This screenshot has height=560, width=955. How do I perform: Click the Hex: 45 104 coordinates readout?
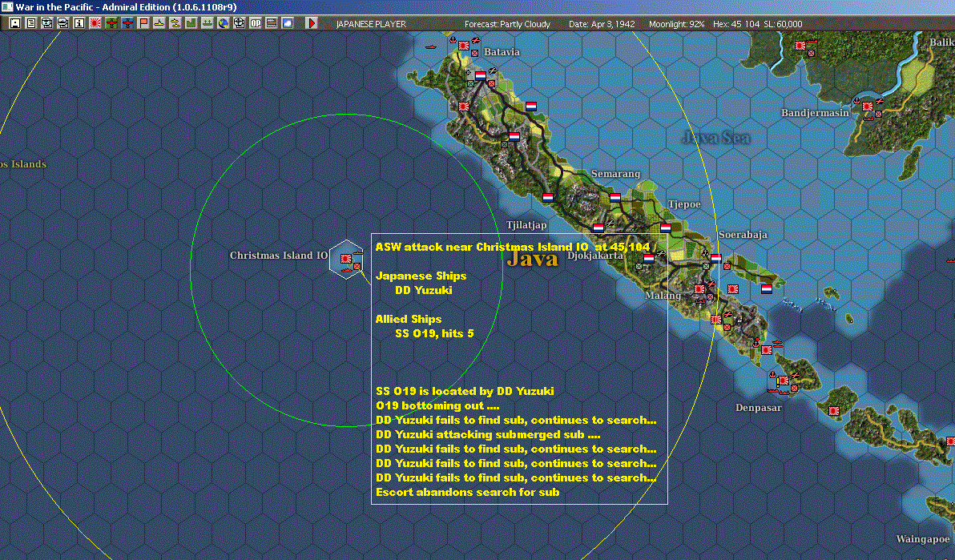point(736,24)
